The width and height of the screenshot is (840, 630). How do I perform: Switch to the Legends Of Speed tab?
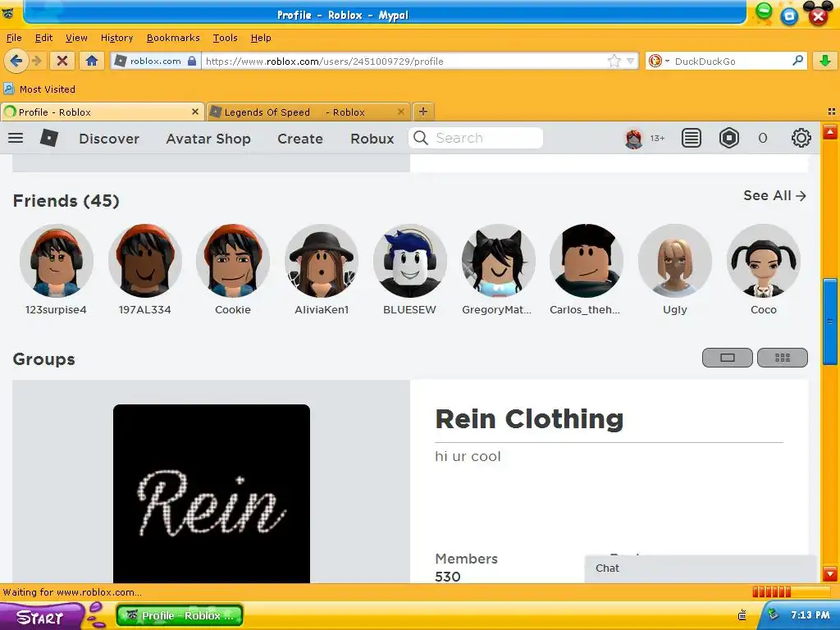[x=308, y=112]
